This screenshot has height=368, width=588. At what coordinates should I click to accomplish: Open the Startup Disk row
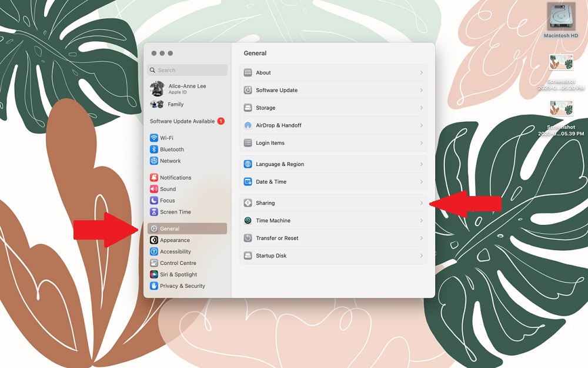pyautogui.click(x=333, y=256)
